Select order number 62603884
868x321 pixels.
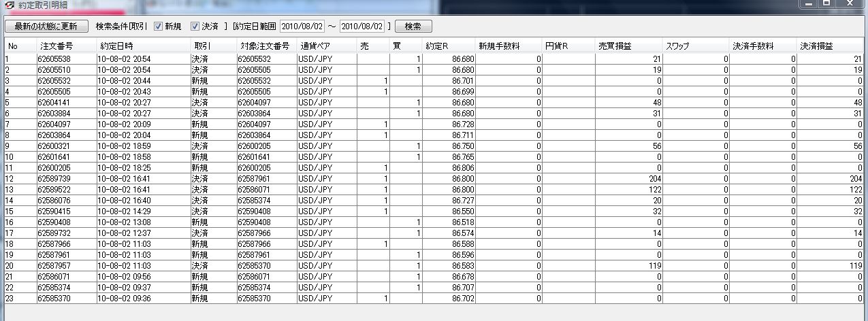(x=54, y=113)
